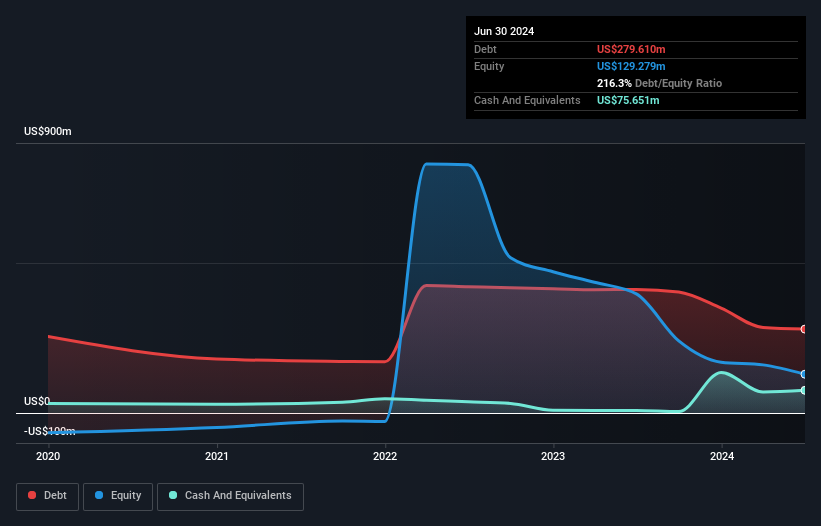Toggle the Equity series legend button
Screen dimensions: 821x526
[x=118, y=496]
